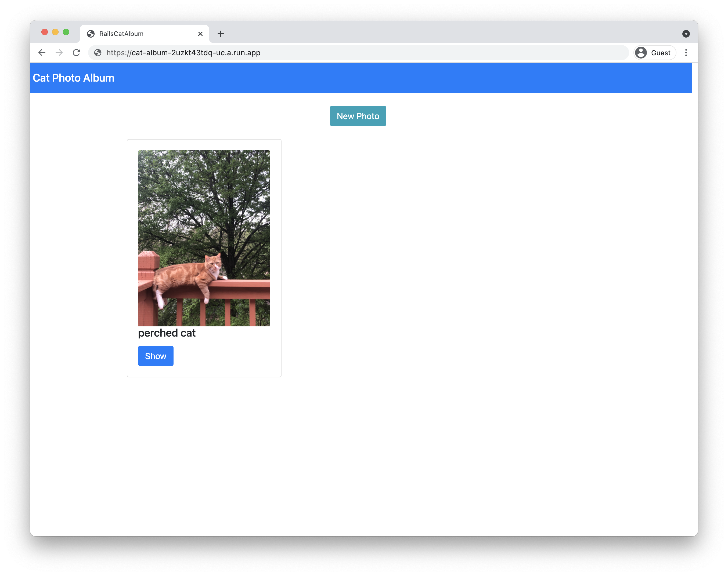Image resolution: width=728 pixels, height=576 pixels.
Task: Click the RailsCatAlbum favicon icon
Action: tap(91, 34)
